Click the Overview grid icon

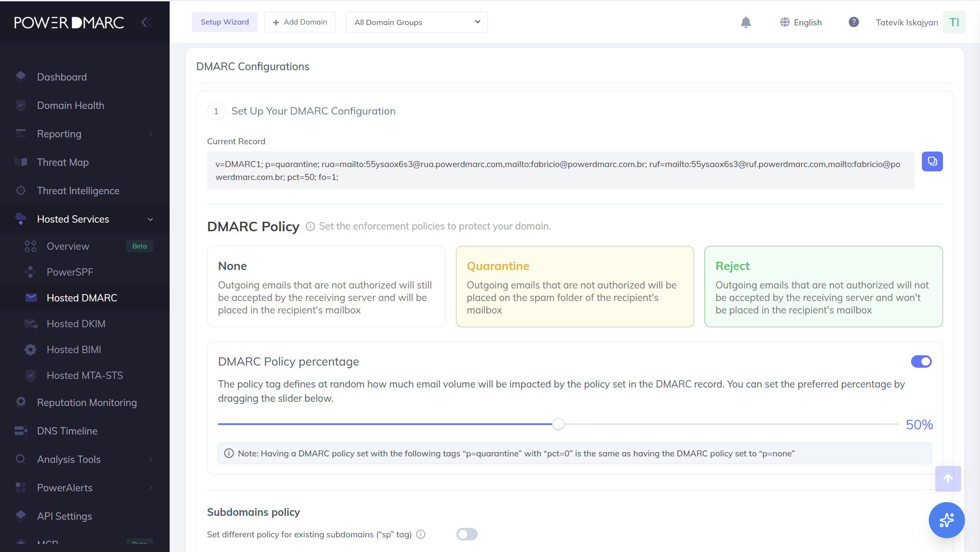[x=30, y=246]
